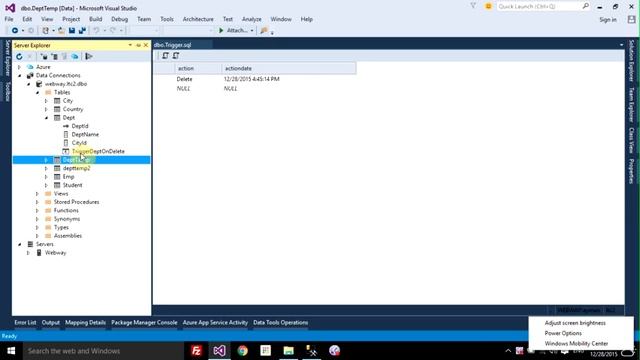Open the Solution Explorer side tab
The width and height of the screenshot is (640, 360).
tap(631, 61)
